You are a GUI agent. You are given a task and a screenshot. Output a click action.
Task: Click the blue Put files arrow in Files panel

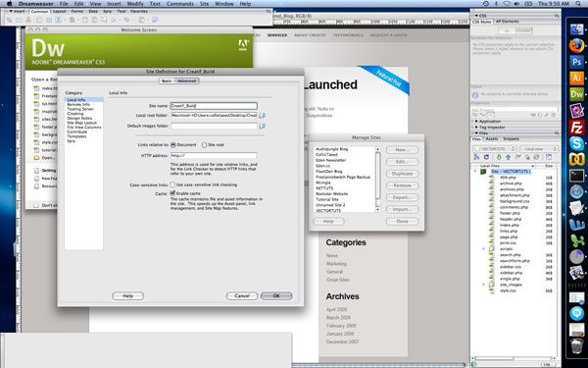(x=508, y=157)
